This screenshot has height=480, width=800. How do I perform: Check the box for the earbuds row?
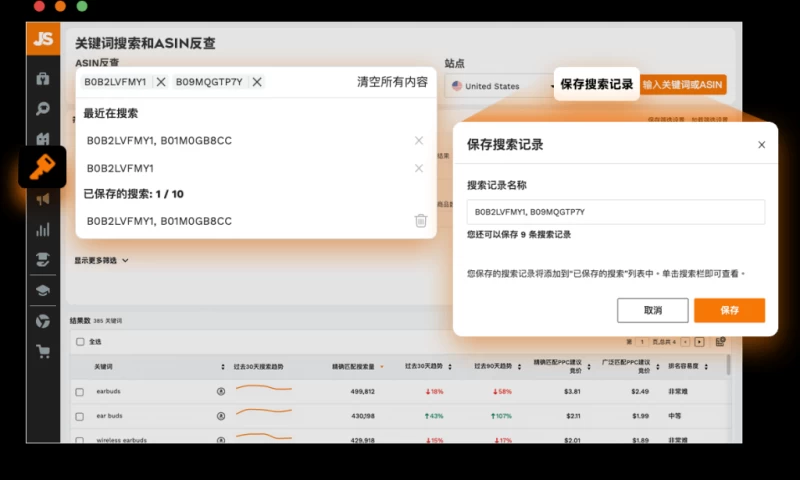80,391
